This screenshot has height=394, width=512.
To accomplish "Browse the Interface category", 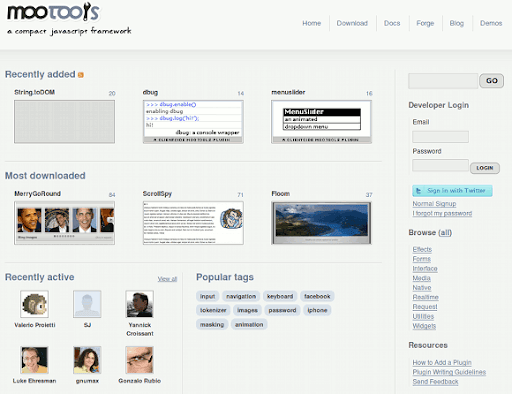I will [x=425, y=269].
